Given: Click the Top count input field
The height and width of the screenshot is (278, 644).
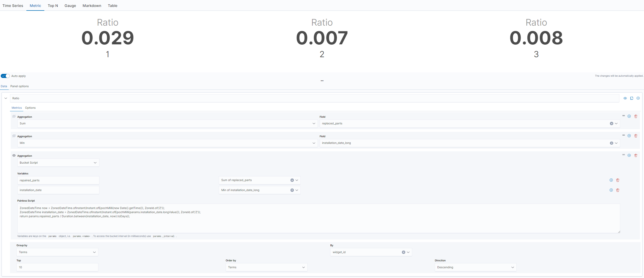Looking at the screenshot, I should click(57, 267).
